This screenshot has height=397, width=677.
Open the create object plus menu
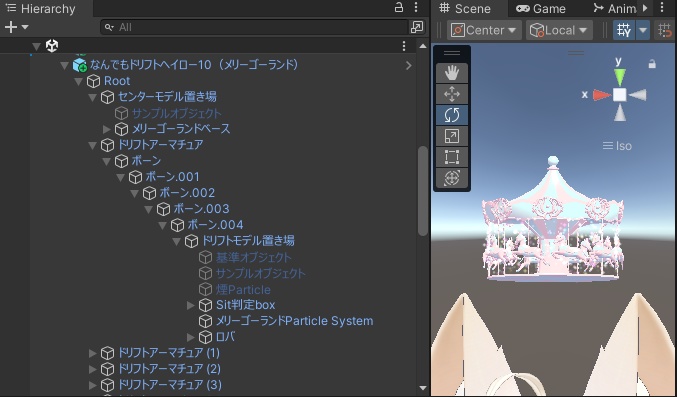pos(16,27)
